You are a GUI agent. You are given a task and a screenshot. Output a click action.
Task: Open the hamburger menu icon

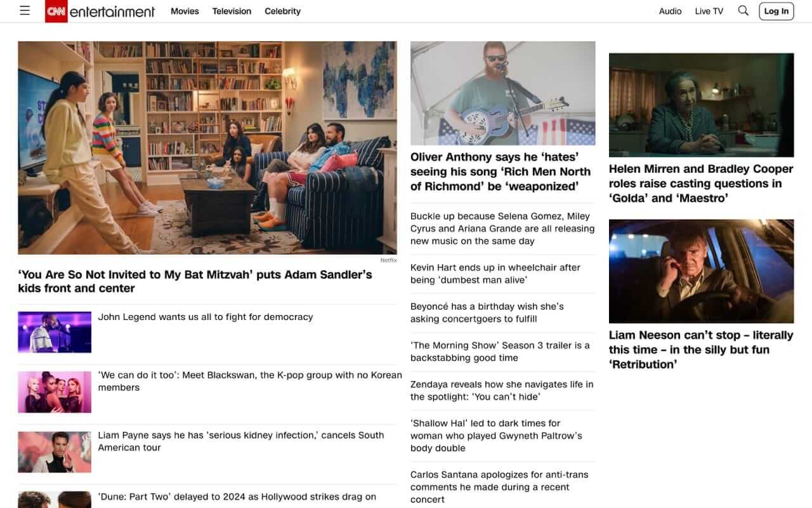(25, 11)
